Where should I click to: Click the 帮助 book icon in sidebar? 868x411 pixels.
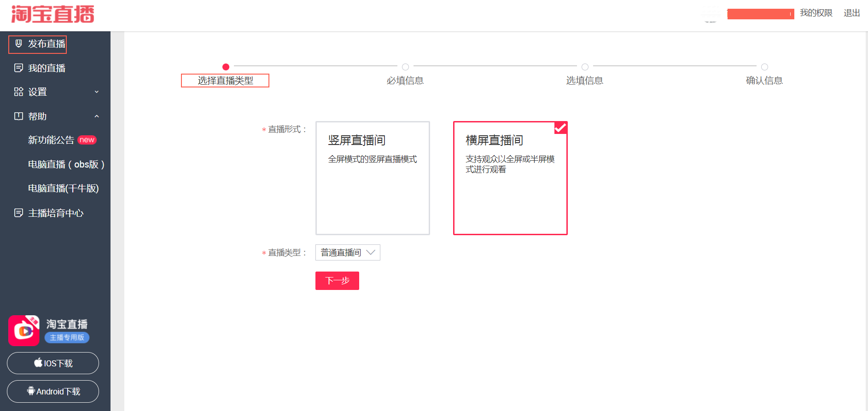click(18, 116)
